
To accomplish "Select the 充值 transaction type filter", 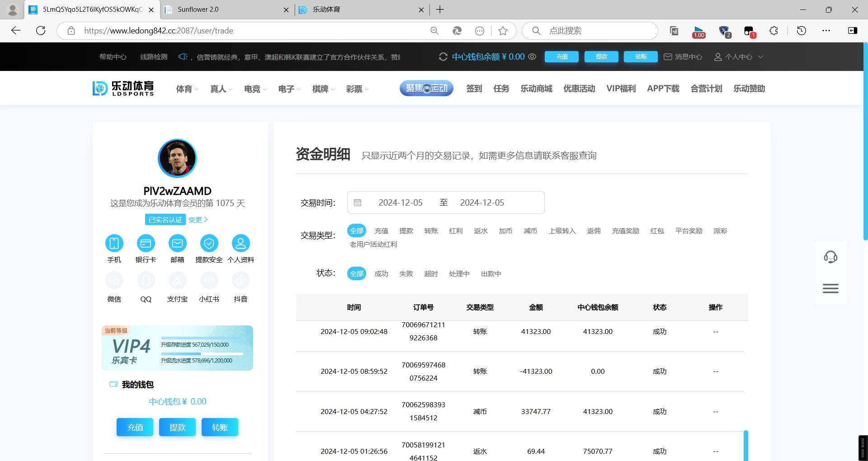I will coord(381,231).
